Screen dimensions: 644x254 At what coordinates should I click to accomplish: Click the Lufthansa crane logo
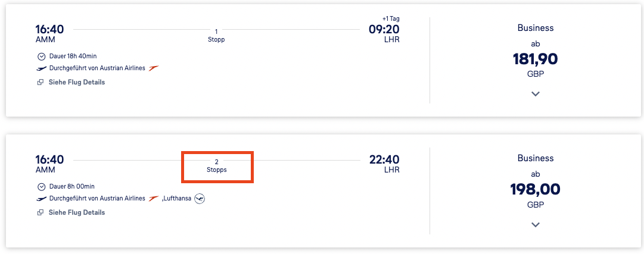(200, 199)
